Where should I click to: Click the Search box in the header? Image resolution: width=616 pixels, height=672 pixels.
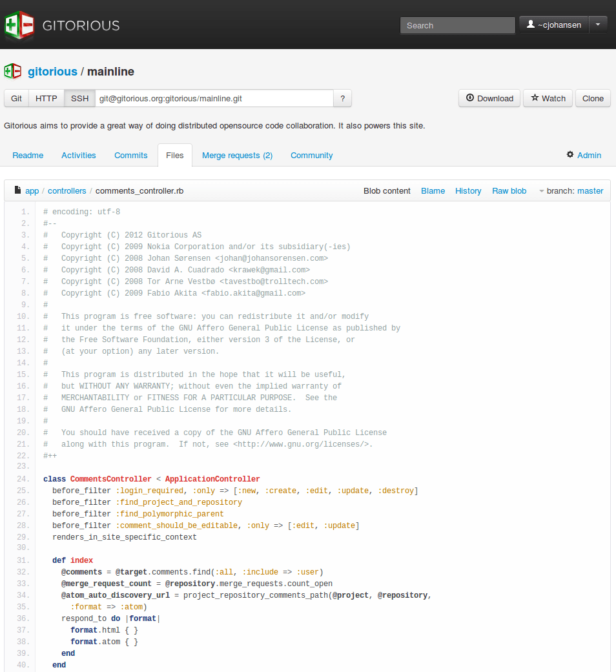coord(457,25)
